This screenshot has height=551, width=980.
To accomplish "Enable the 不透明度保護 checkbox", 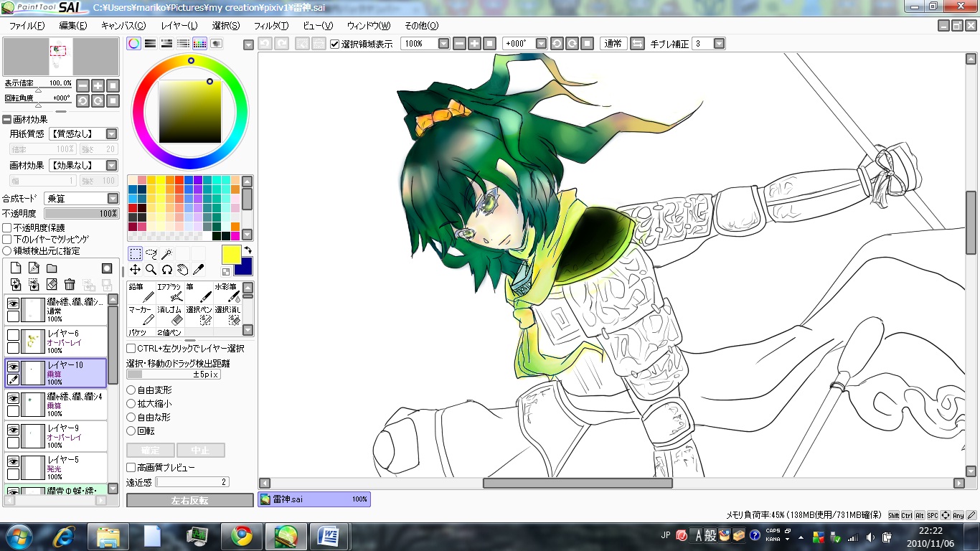I will (7, 227).
